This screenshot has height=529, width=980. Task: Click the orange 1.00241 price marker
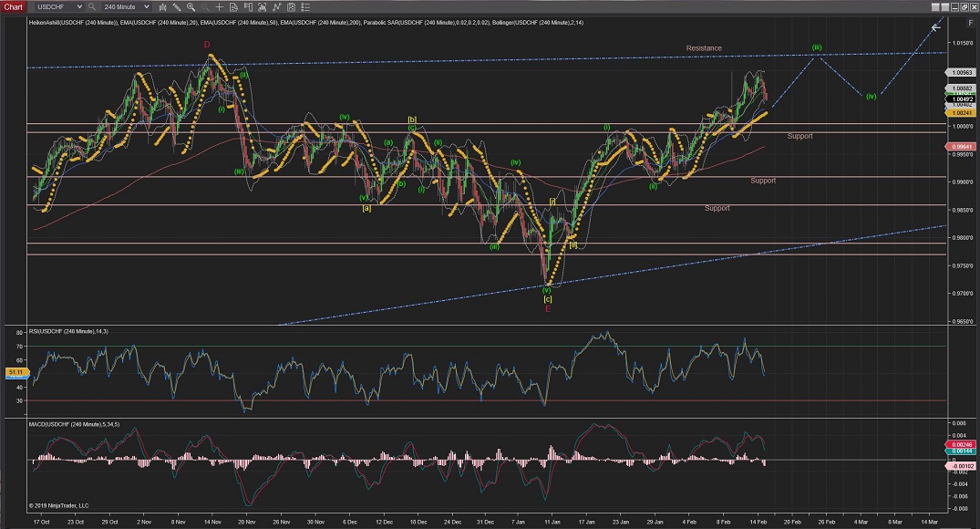[x=962, y=113]
